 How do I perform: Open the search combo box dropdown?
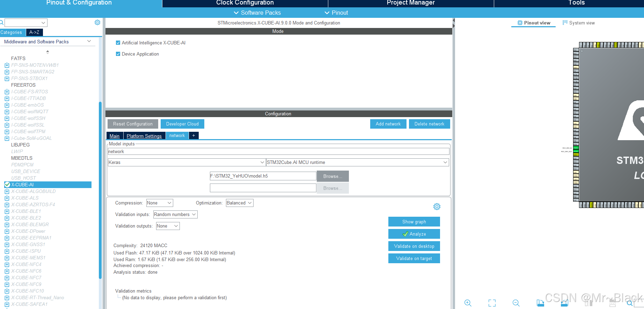(43, 23)
